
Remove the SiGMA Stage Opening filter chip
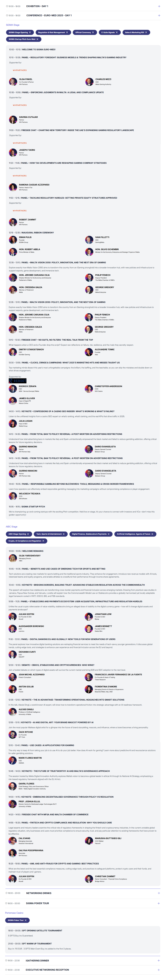tap(30, 32)
